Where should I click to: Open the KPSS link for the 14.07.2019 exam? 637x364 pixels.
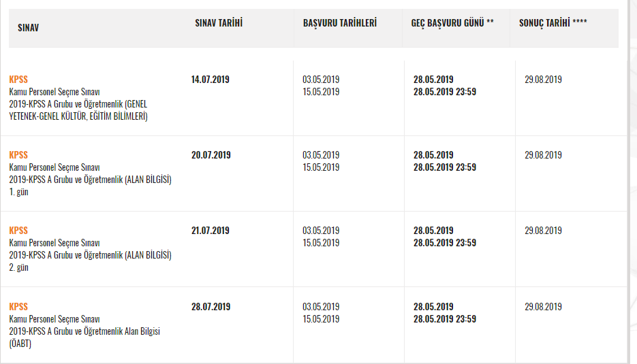tap(18, 80)
